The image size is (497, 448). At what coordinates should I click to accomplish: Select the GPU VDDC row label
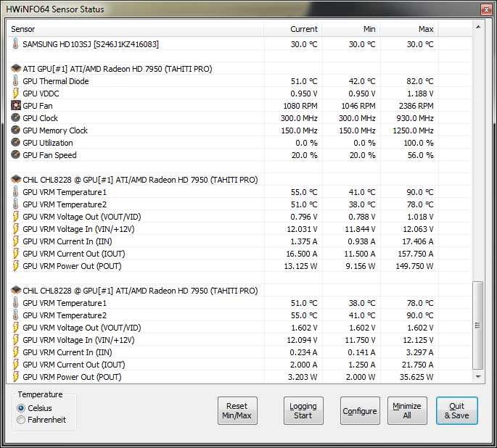[x=41, y=94]
